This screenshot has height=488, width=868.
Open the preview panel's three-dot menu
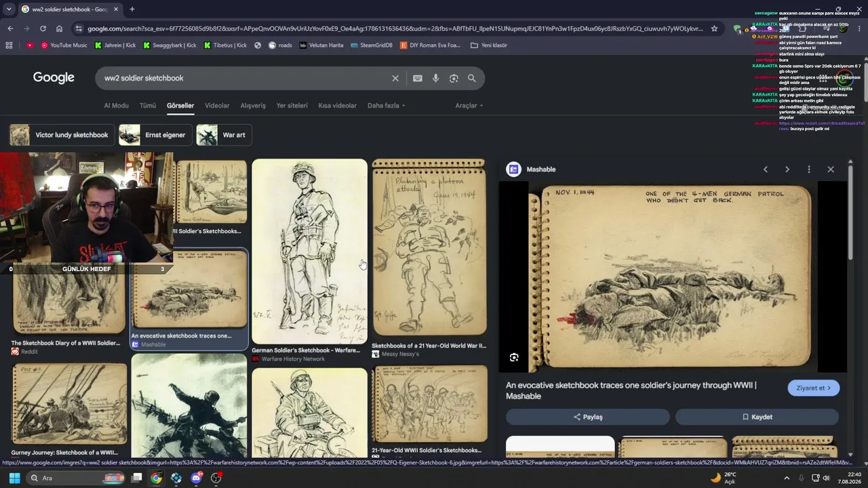809,169
